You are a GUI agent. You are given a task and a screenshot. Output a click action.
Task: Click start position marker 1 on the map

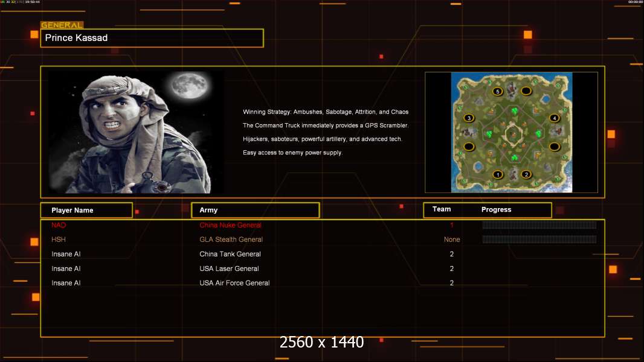click(x=498, y=174)
